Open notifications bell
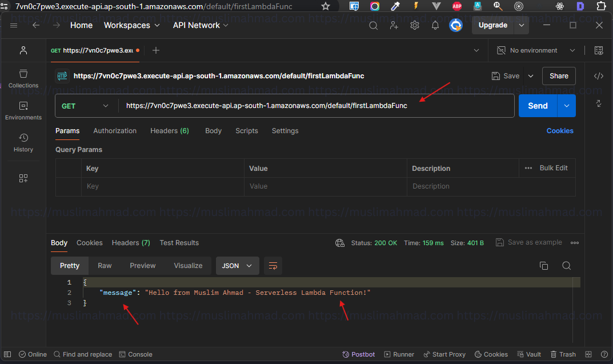613x364 pixels. tap(435, 25)
